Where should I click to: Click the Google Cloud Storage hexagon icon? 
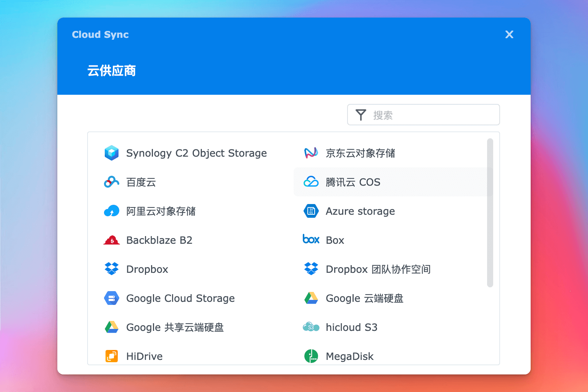pos(112,298)
